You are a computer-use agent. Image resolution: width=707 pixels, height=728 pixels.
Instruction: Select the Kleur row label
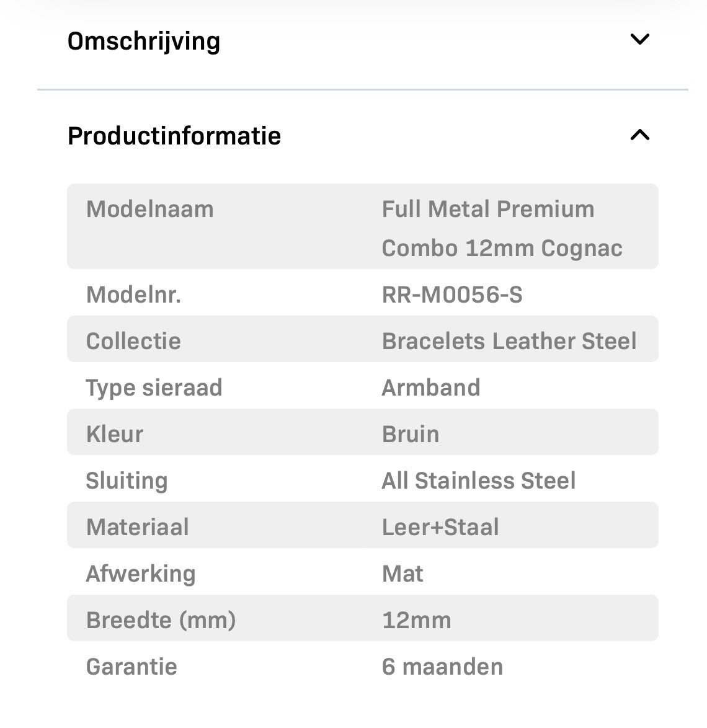[x=115, y=434]
